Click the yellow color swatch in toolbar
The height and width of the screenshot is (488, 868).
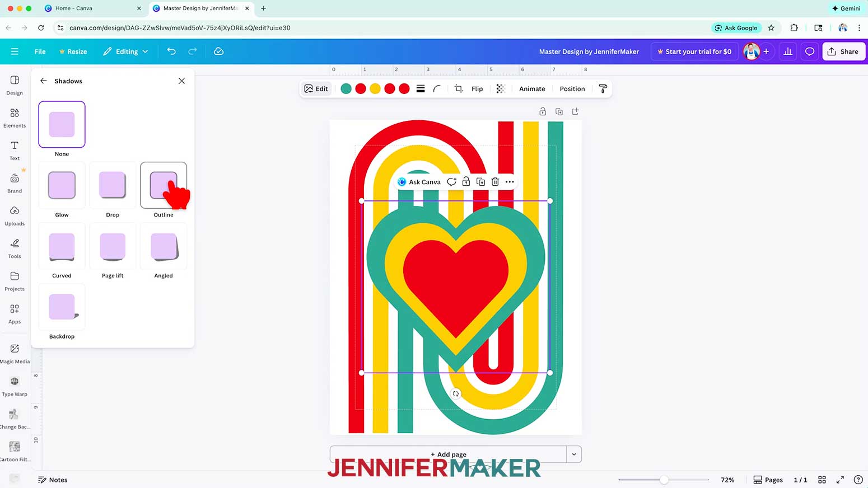click(375, 88)
